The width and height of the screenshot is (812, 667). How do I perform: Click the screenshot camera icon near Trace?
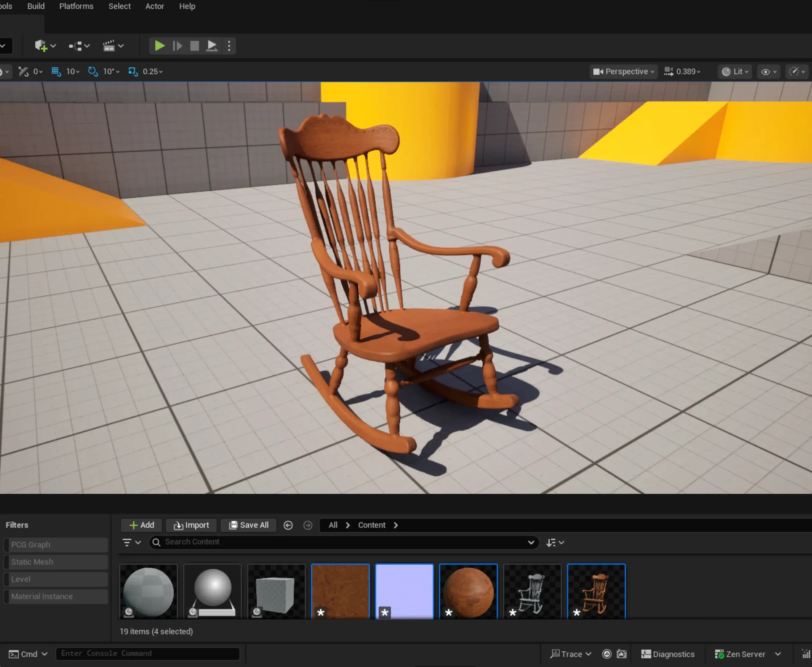[x=621, y=654]
